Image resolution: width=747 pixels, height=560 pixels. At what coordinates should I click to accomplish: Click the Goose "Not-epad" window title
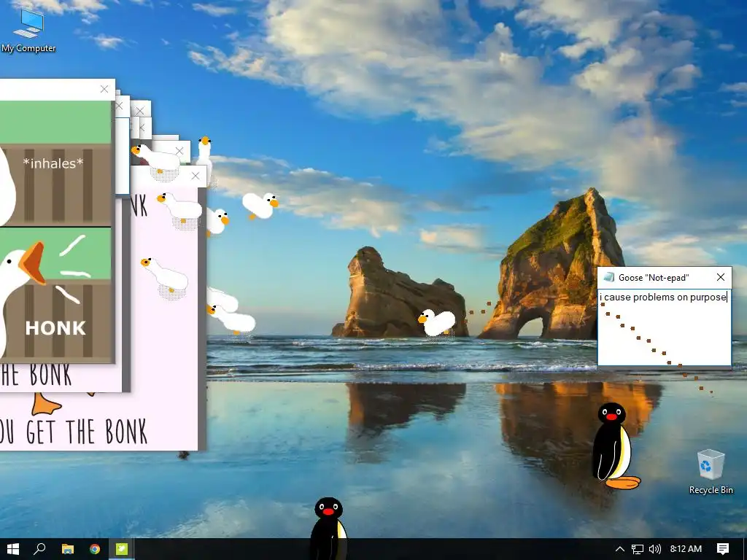click(654, 278)
